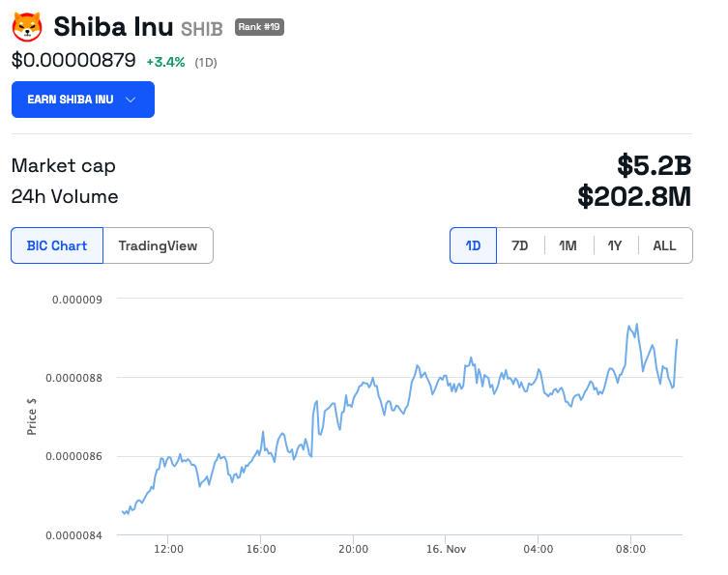Open the TradingView chart tab
Image resolution: width=728 pixels, height=575 pixels.
click(158, 245)
